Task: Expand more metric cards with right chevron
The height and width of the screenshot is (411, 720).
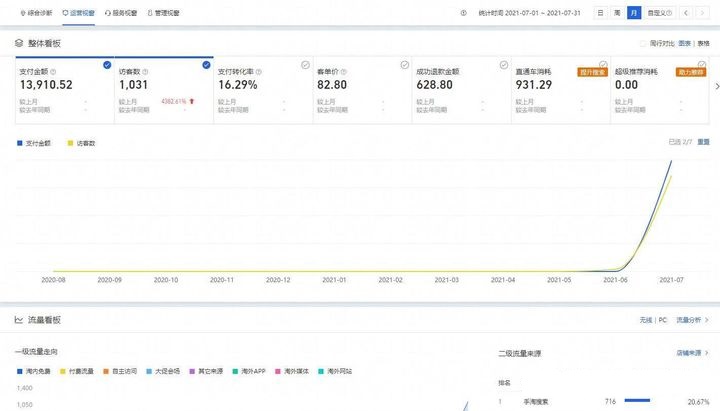Action: click(x=717, y=86)
